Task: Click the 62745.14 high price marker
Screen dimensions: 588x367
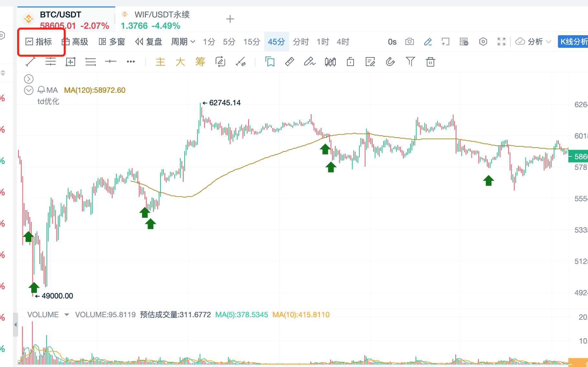Action: [222, 103]
